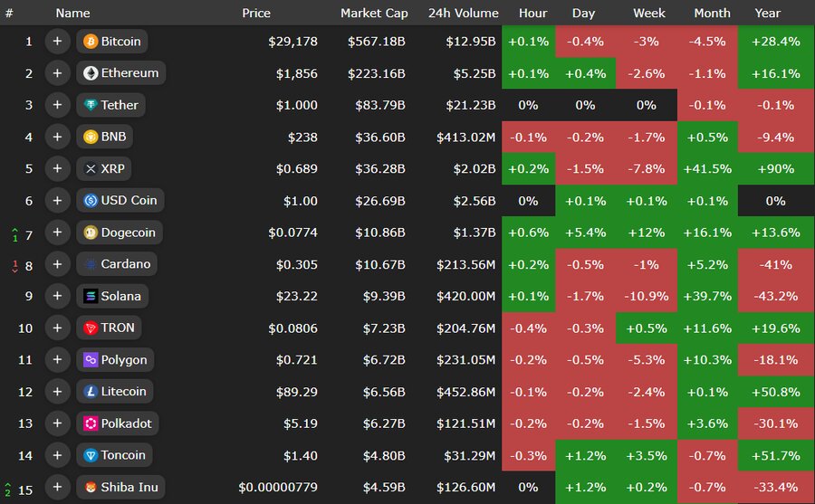The width and height of the screenshot is (815, 504).
Task: Add Bitcoin with its plus button
Action: (x=57, y=42)
